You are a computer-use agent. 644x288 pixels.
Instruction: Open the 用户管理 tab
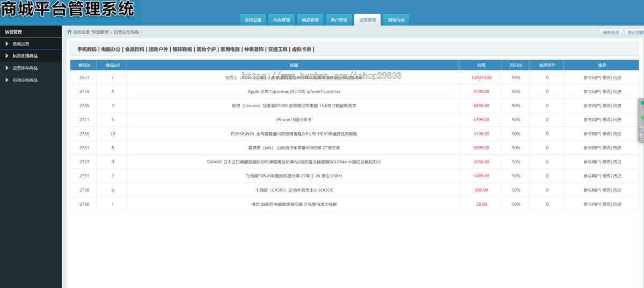[339, 20]
